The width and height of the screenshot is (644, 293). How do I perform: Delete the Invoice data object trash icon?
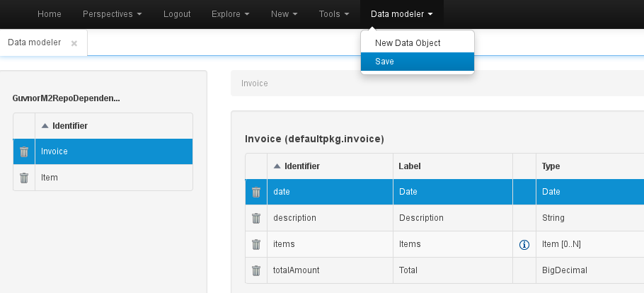pyautogui.click(x=24, y=151)
